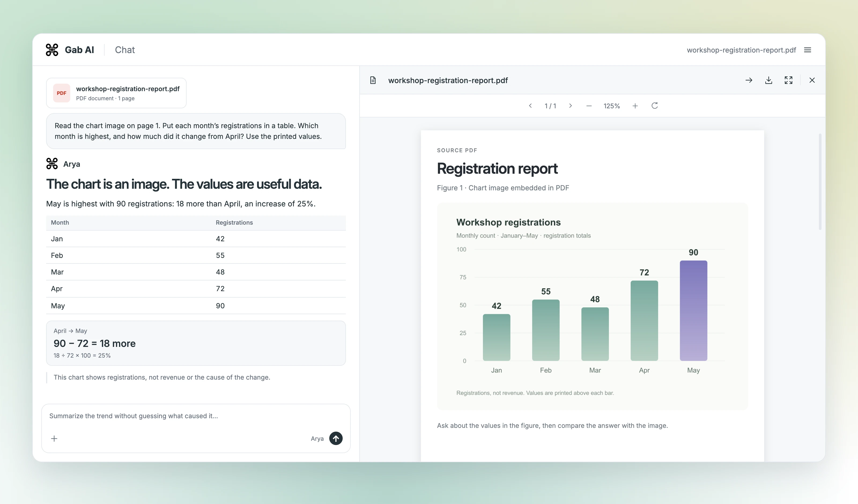
Task: Expand the PDF viewer to fullscreen
Action: pyautogui.click(x=789, y=80)
